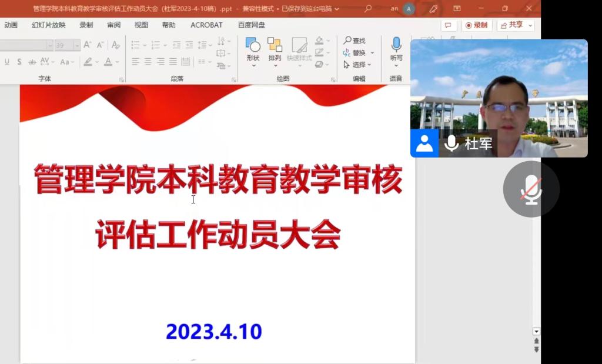Click the Record (录制) button
Viewport: 602px width, 364px height.
tap(477, 25)
